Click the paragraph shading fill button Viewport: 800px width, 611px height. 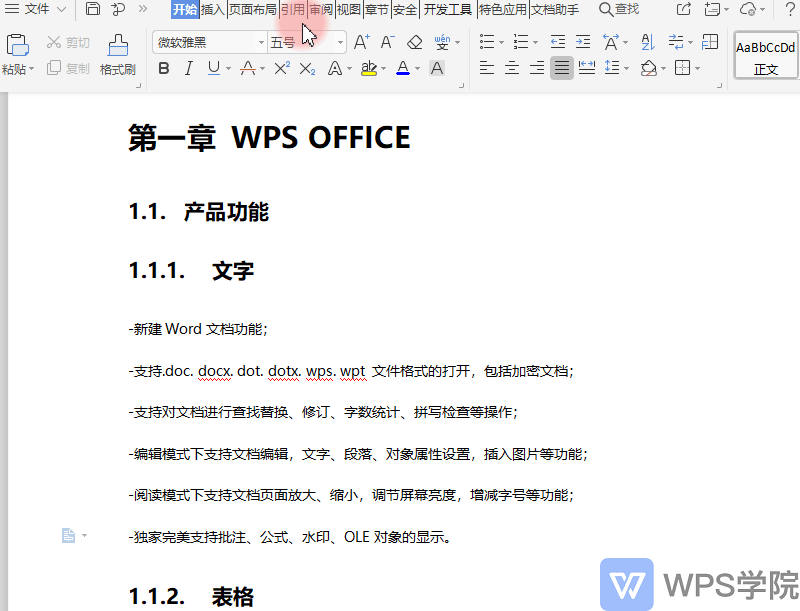point(648,68)
